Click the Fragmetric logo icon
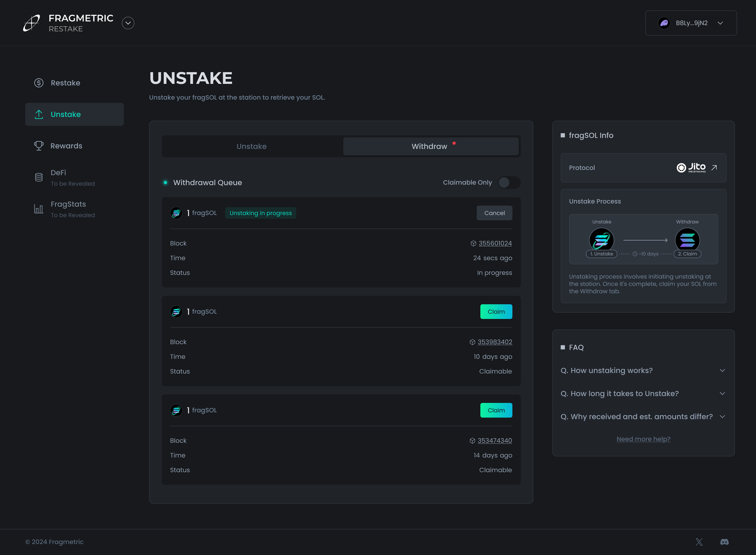This screenshot has width=756, height=555. (31, 23)
